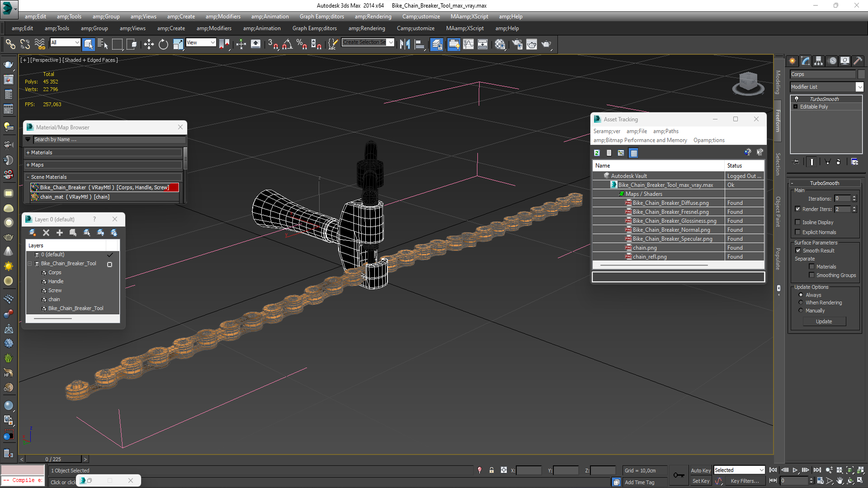Click the Refresh icon in Asset Tracking
Viewport: 868px width, 488px height.
[597, 153]
